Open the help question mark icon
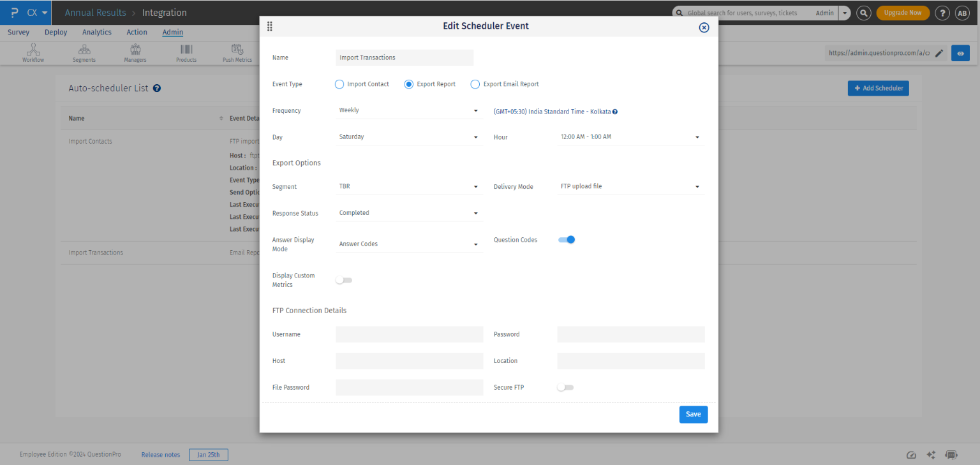This screenshot has height=465, width=980. click(942, 12)
